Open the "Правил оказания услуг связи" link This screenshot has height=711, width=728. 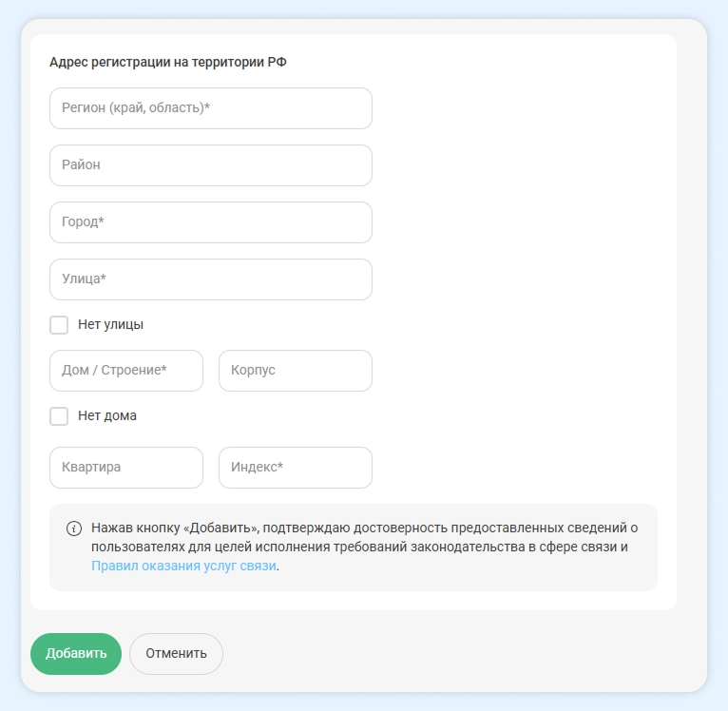tap(183, 567)
